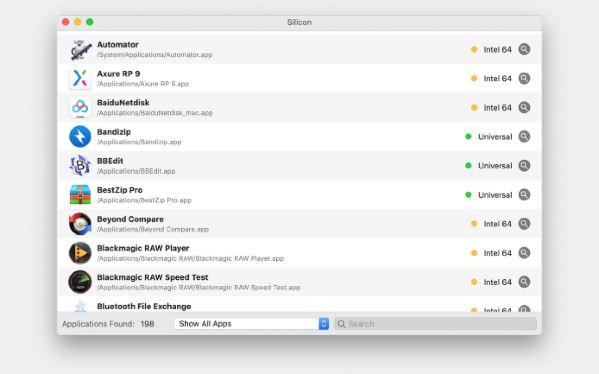Reveal Blackmagic RAW Player with its magnifier icon
The width and height of the screenshot is (599, 374).
click(524, 253)
